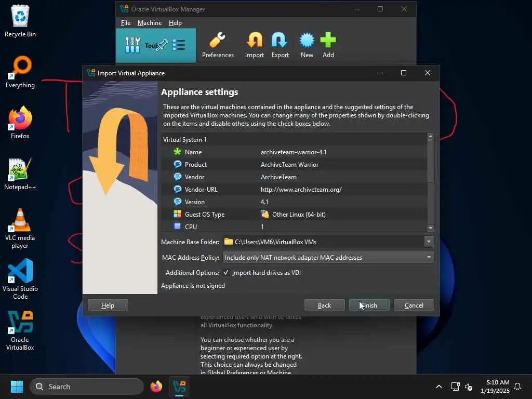Open the MAC Address Policy dropdown
The height and width of the screenshot is (399, 532).
pyautogui.click(x=328, y=257)
